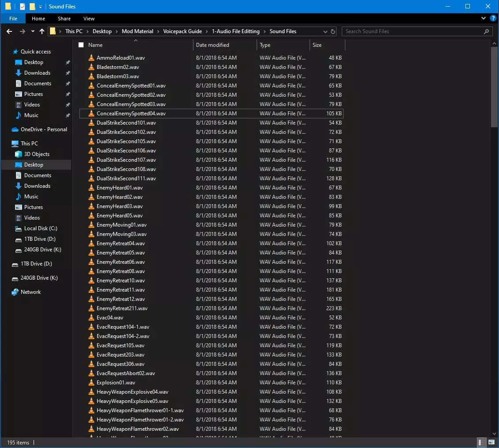
Task: Select file EnemyMoving03.wav
Action: [211, 234]
